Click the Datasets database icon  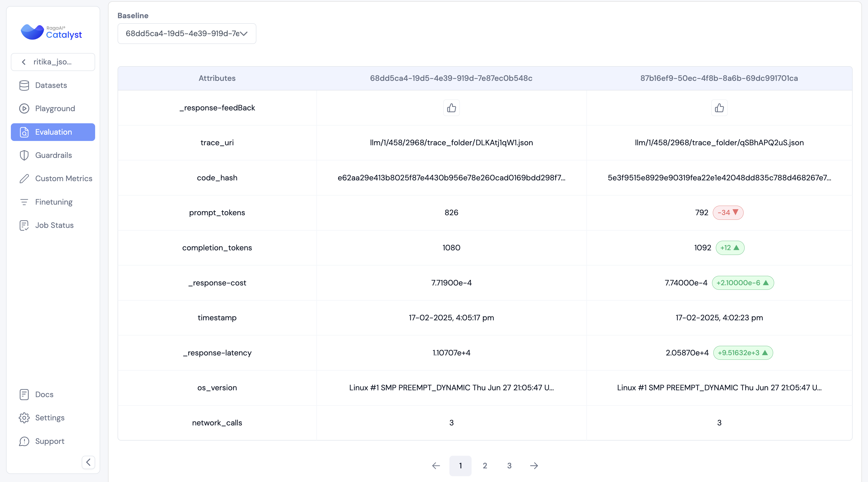pos(24,85)
